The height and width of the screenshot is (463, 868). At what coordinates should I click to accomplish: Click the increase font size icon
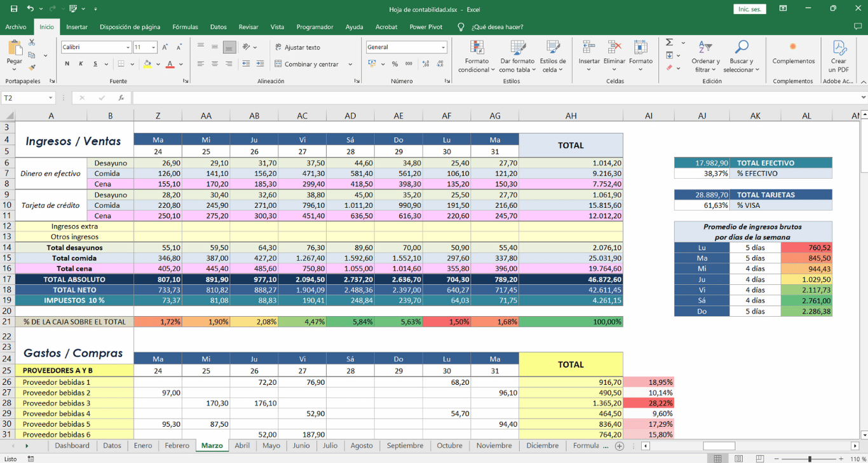(x=165, y=47)
